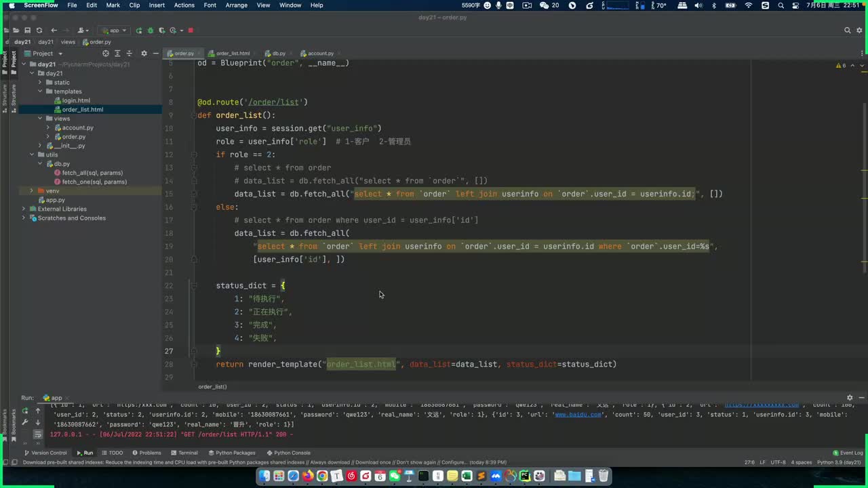The image size is (868, 488).
Task: Open PyCharm from the Dock
Action: [x=525, y=476]
